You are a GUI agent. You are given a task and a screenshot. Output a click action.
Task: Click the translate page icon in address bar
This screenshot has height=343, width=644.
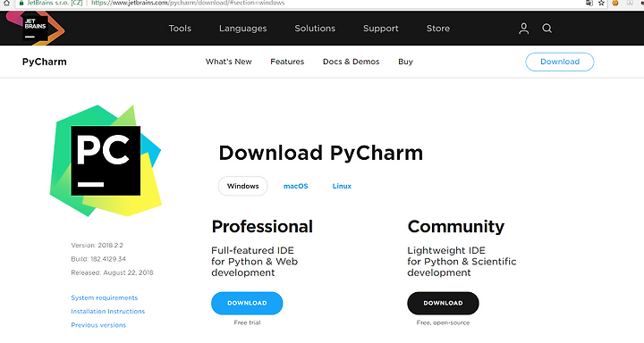pyautogui.click(x=589, y=3)
